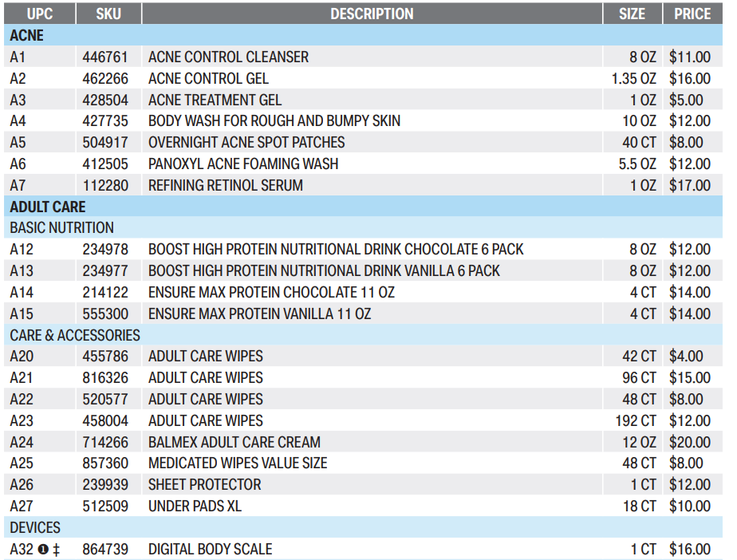Click the 192 CT size for Adult Care Wipes

(637, 420)
